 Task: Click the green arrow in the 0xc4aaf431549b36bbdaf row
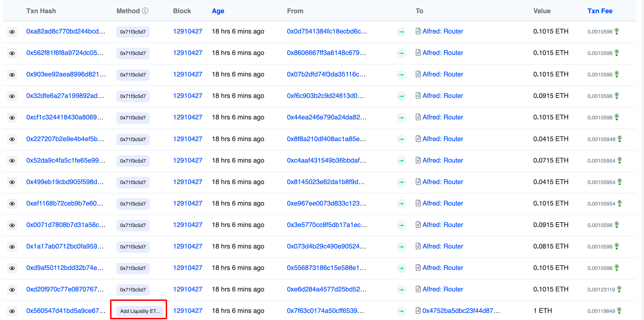[x=401, y=161]
